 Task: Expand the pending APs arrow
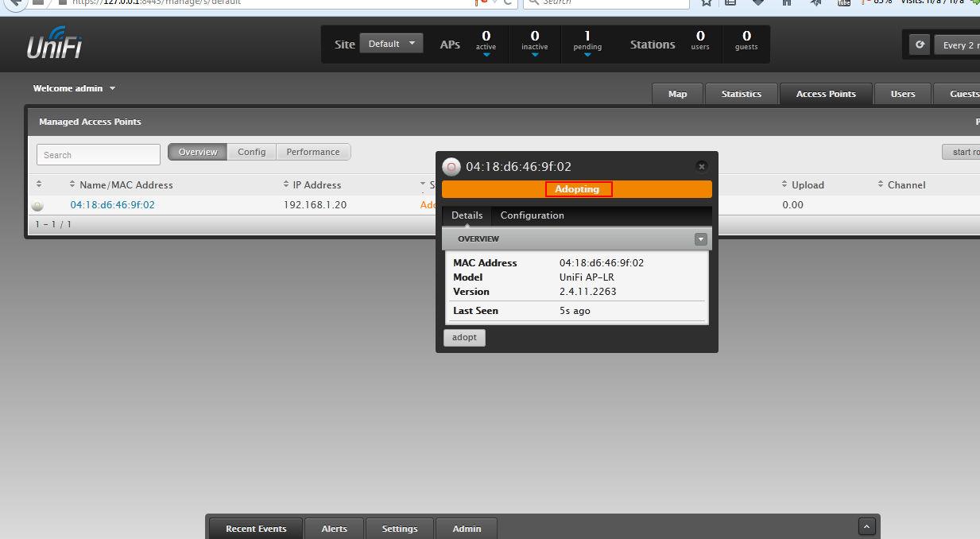click(587, 56)
